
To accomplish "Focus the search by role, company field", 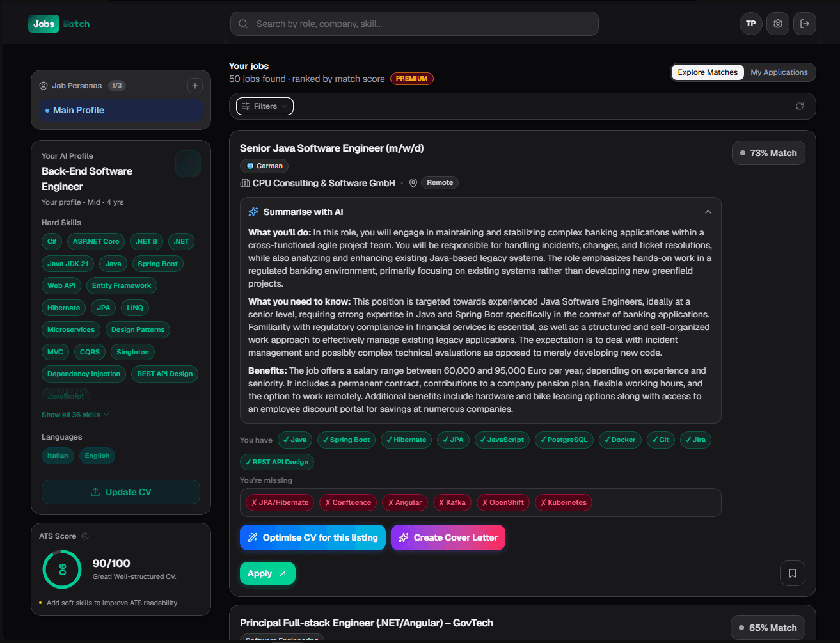I will tap(415, 24).
